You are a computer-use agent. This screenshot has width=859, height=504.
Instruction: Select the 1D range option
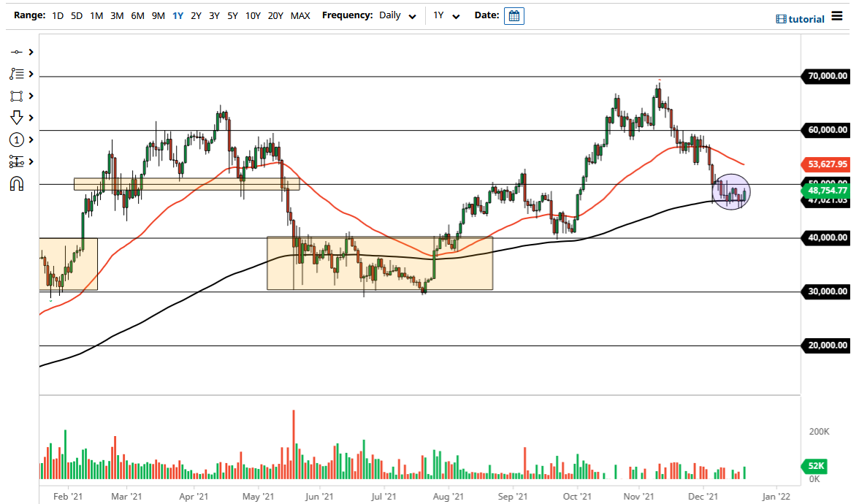coord(57,15)
